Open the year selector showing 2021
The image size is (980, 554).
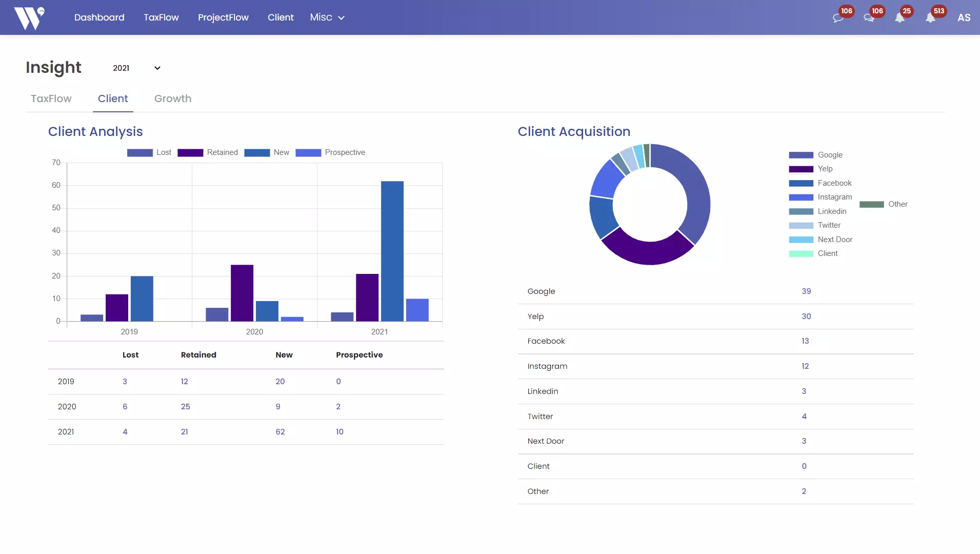136,68
